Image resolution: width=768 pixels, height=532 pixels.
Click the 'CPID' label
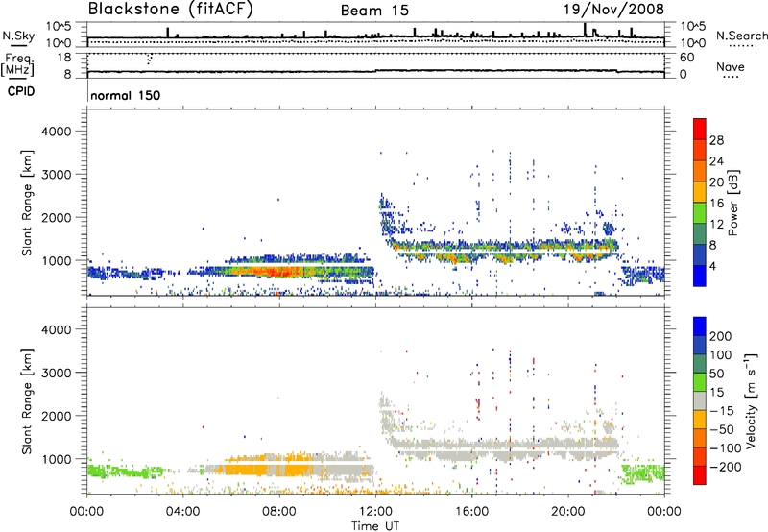coord(21,91)
